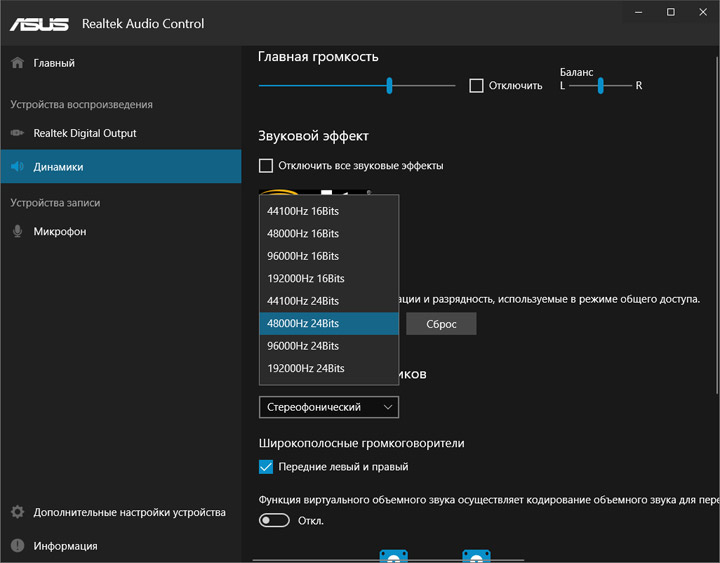
Task: Click the main volume slider handle
Action: [389, 86]
